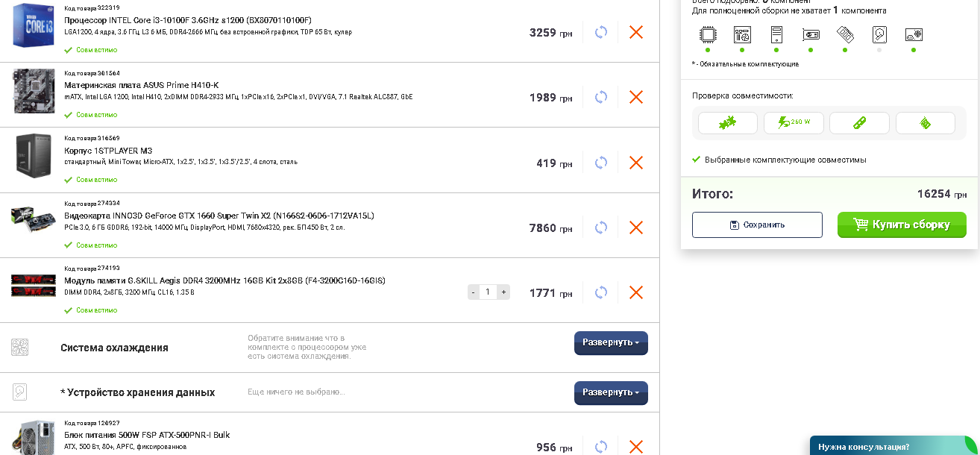
Task: Click the power supply icon in the build summary
Action: (x=914, y=34)
